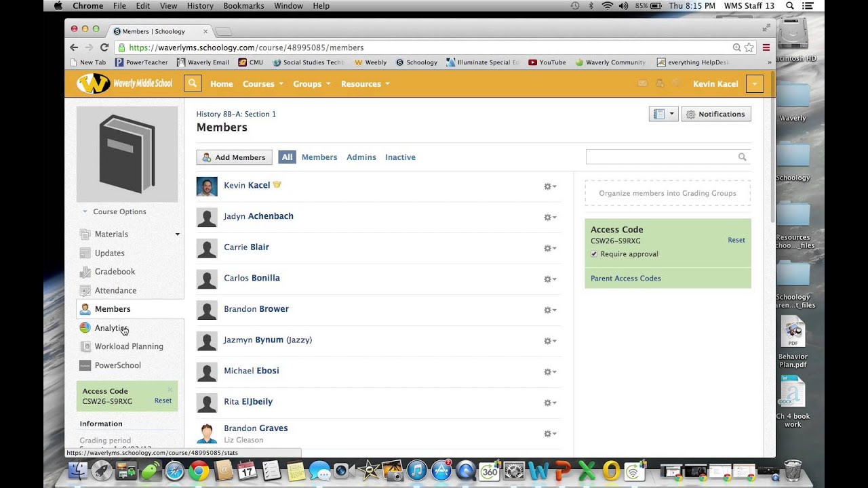Reload the page with Chrome's refresh button
The width and height of the screenshot is (868, 488).
click(x=104, y=47)
